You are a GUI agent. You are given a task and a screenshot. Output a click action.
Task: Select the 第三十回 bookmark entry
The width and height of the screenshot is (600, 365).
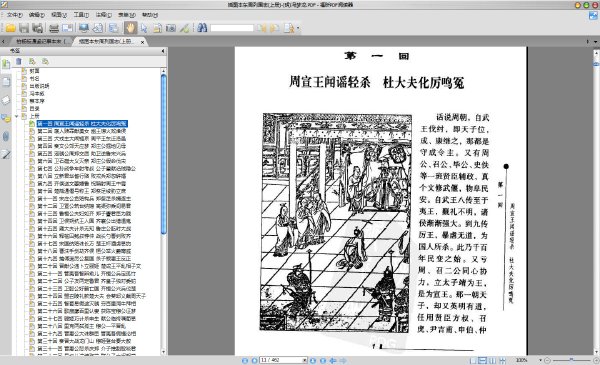pos(84,341)
